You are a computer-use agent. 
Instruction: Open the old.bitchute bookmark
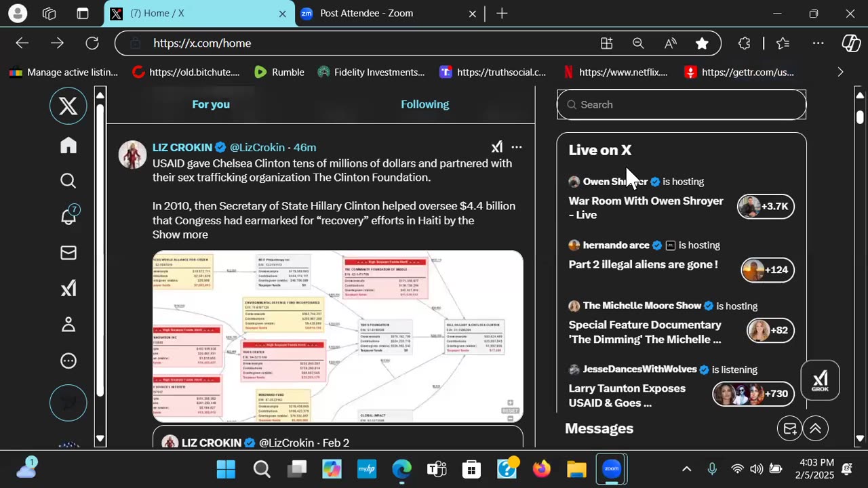coord(186,72)
